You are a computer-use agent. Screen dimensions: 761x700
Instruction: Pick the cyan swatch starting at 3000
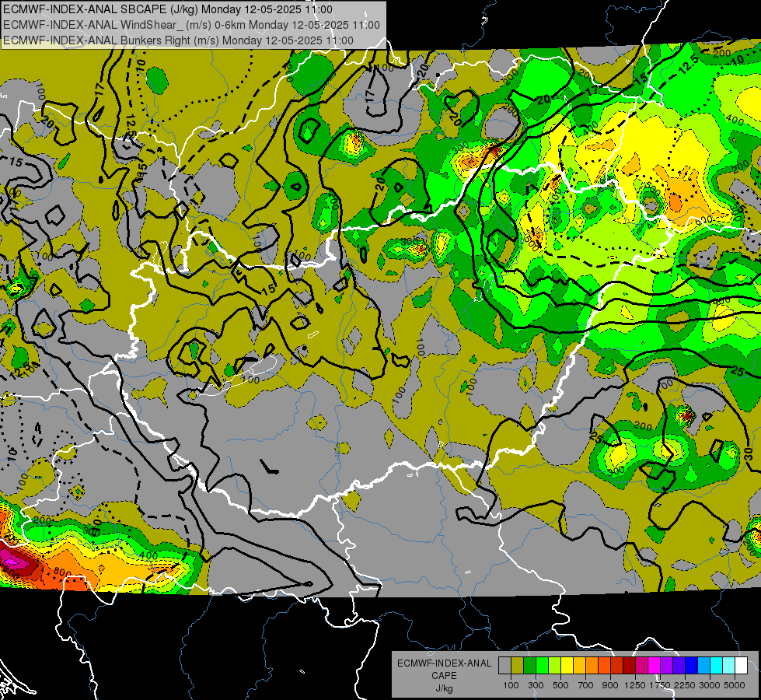tap(717, 666)
